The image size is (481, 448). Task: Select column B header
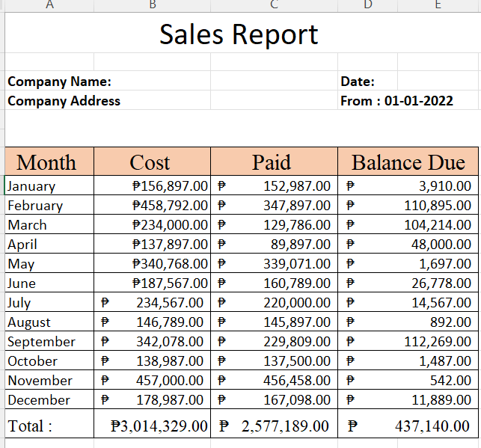tap(153, 4)
